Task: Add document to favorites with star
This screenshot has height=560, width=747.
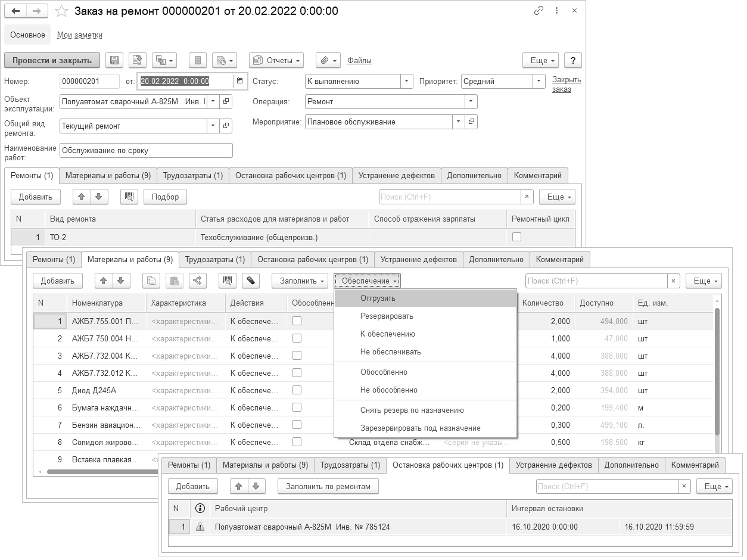Action: 61,11
